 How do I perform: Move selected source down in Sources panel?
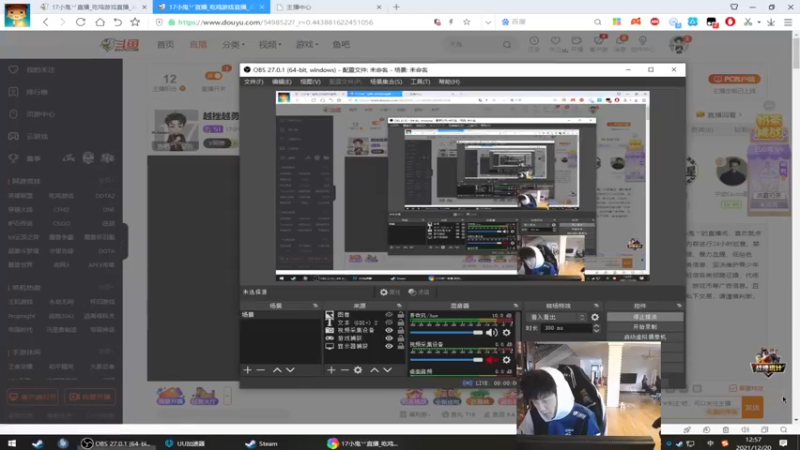pyautogui.click(x=387, y=370)
